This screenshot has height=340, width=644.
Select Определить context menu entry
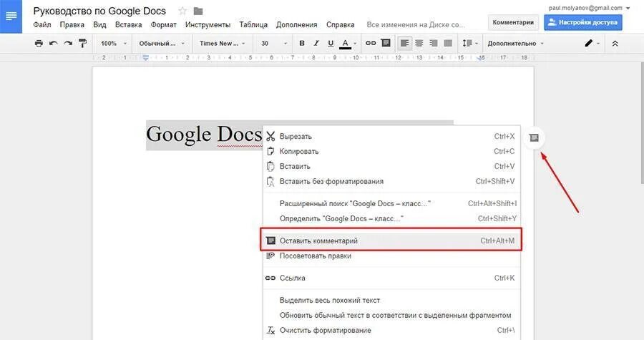391,218
